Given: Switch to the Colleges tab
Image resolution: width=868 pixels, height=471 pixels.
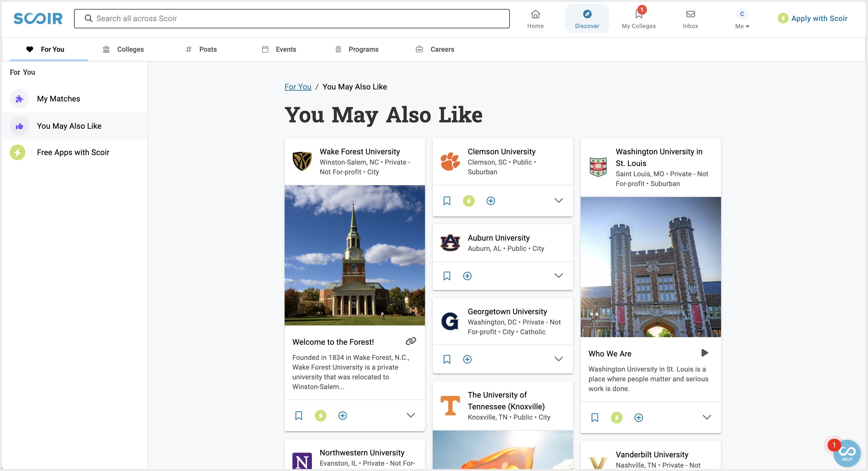Looking at the screenshot, I should pos(123,49).
